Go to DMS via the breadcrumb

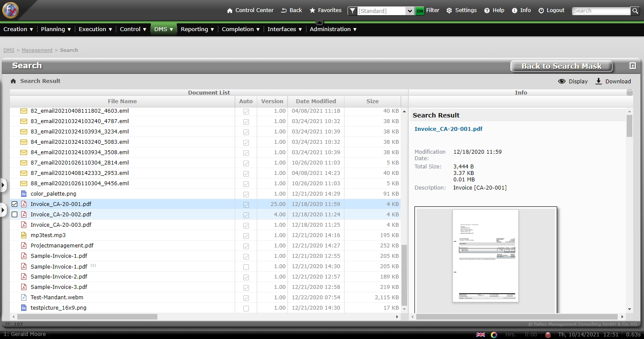click(9, 50)
